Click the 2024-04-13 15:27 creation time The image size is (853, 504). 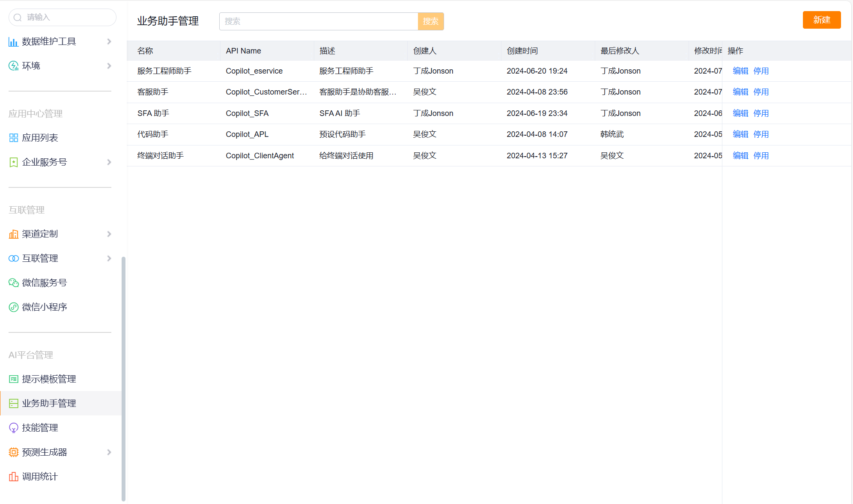click(x=537, y=156)
